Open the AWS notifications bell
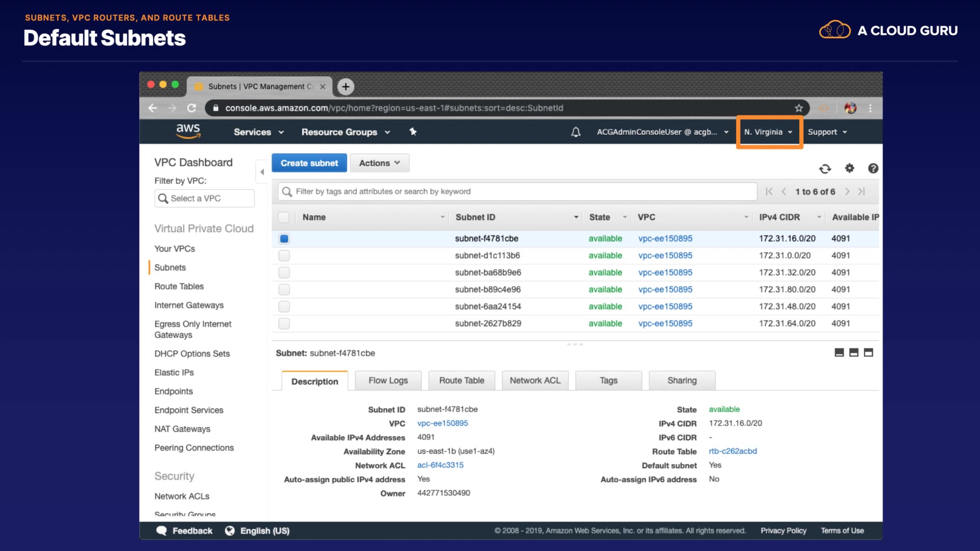 tap(576, 132)
